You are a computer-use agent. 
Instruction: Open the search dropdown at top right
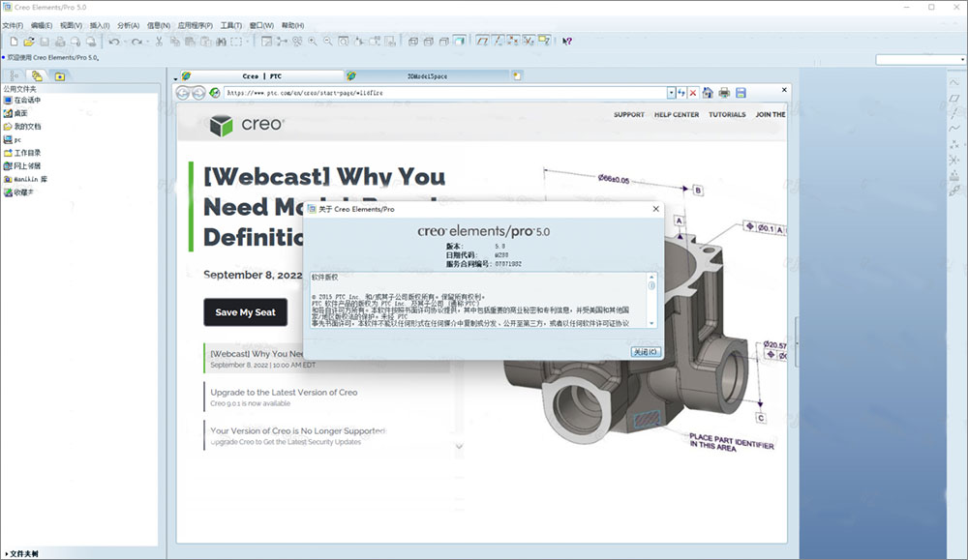coord(962,60)
